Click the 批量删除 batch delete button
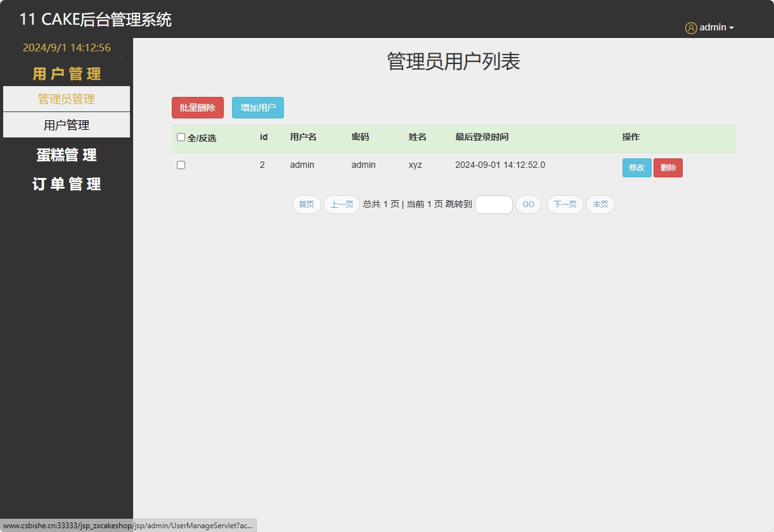The width and height of the screenshot is (774, 532). click(197, 107)
